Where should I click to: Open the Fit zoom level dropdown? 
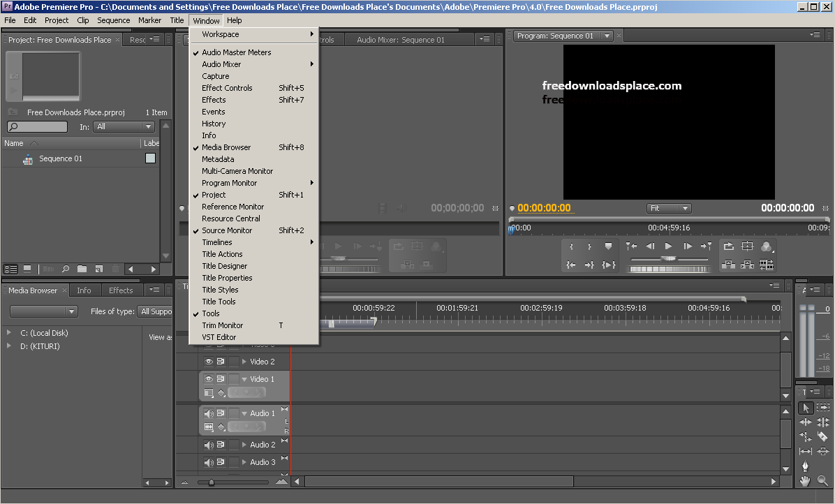(669, 208)
